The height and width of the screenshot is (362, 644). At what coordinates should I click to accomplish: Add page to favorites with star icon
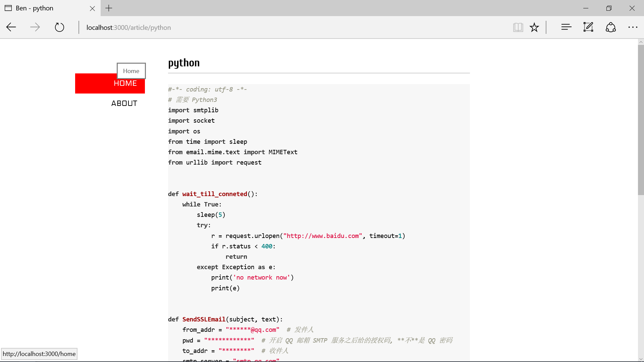coord(534,27)
